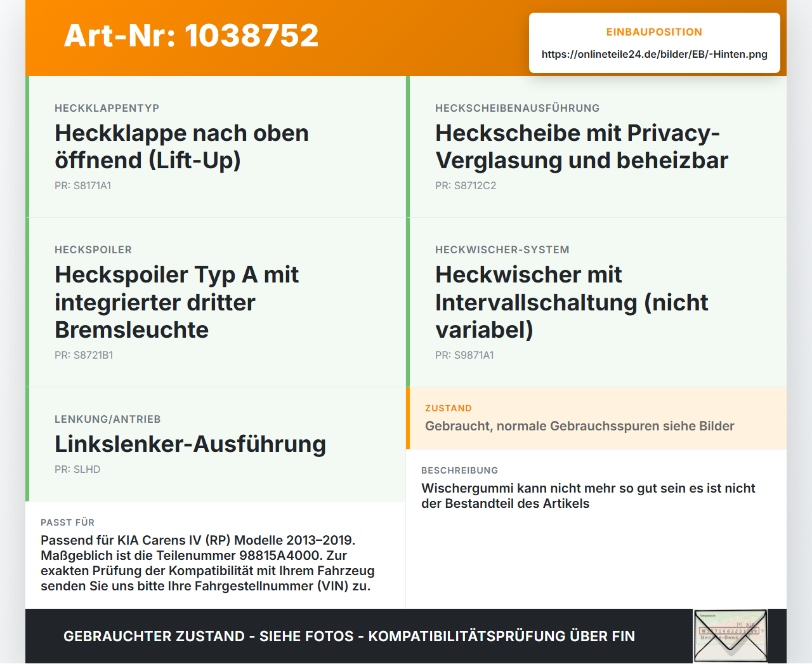Click the 'Wischergummi kann nicht mehr so gut sein' description
Screen dimensions: 812x664
coord(588,496)
